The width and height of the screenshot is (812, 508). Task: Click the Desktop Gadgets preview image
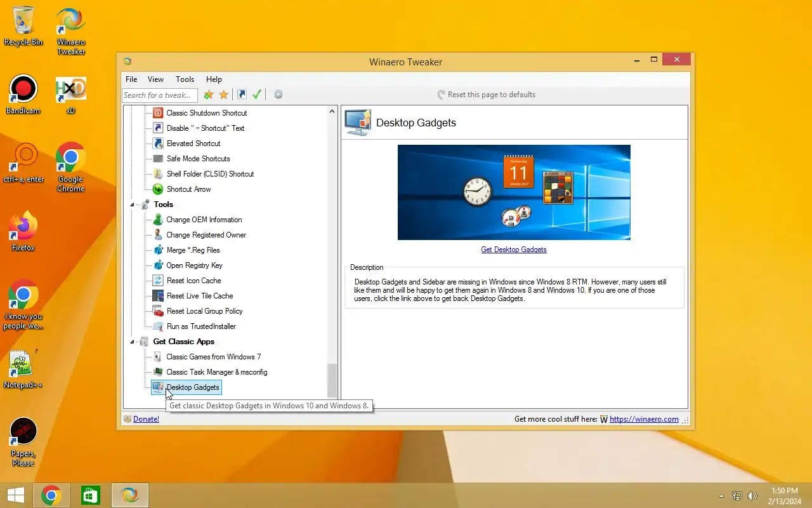point(514,192)
